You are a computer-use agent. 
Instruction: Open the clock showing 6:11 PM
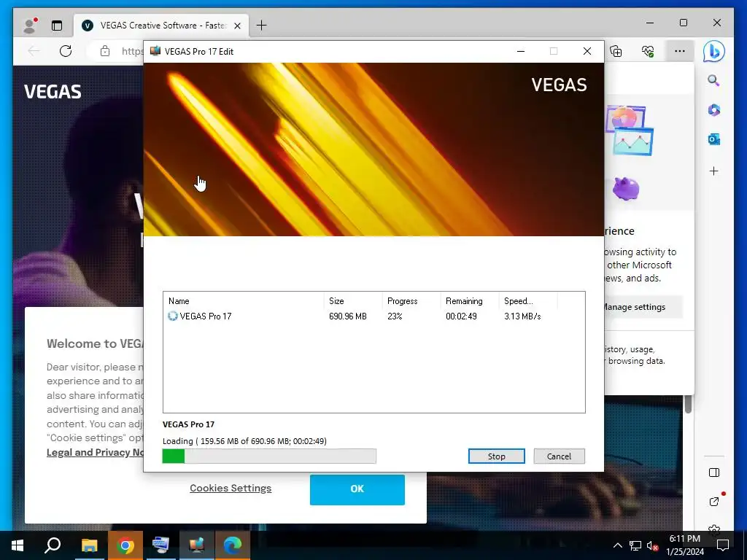(685, 545)
